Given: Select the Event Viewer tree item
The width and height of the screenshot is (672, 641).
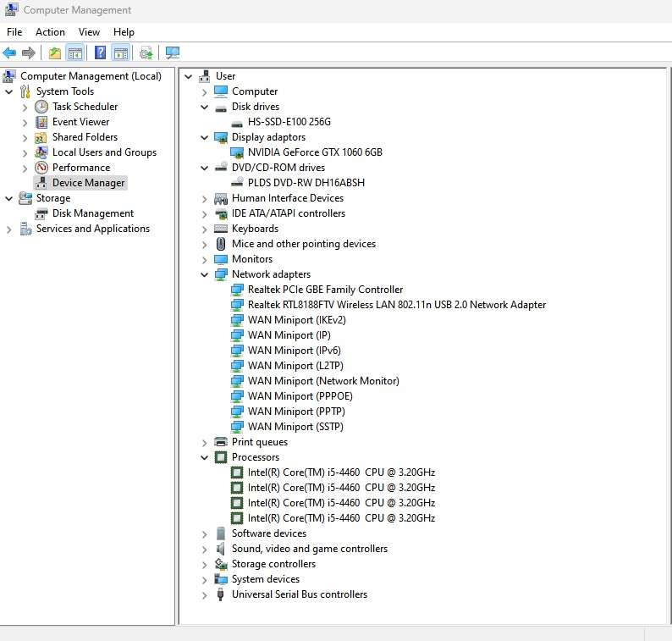Looking at the screenshot, I should 81,122.
